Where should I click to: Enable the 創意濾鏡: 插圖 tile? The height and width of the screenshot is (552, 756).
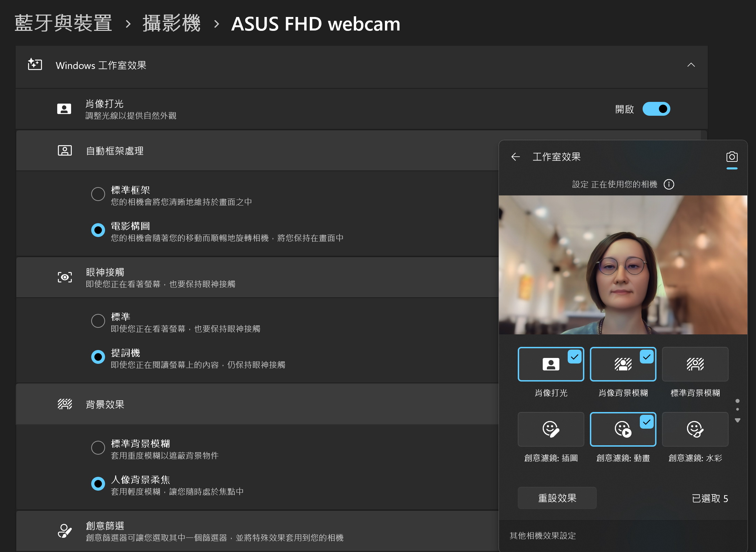551,429
